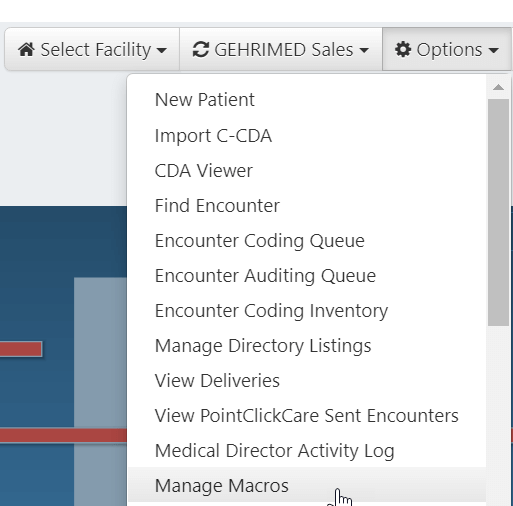Collapse the Options dropdown caret

point(494,51)
